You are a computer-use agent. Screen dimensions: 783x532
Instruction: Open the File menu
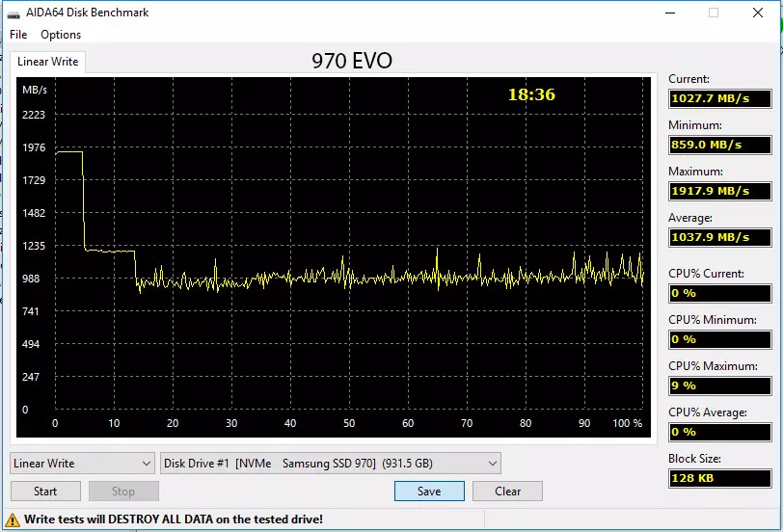[x=18, y=35]
